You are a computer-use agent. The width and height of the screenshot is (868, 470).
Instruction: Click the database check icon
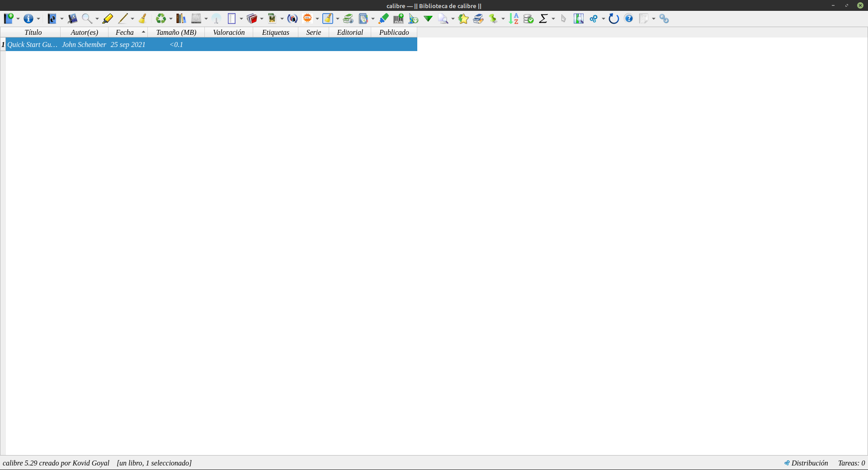(x=528, y=19)
